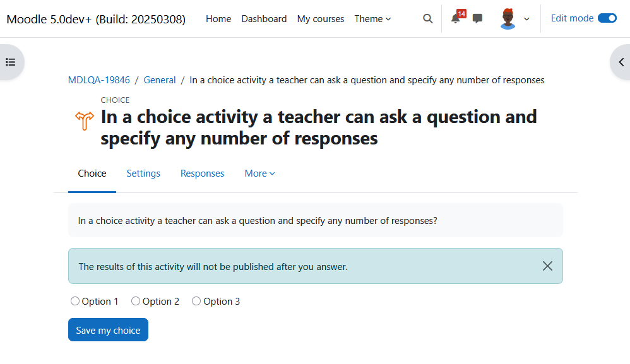This screenshot has height=364, width=630.
Task: Click the orange Choice activity icon
Action: point(85,120)
